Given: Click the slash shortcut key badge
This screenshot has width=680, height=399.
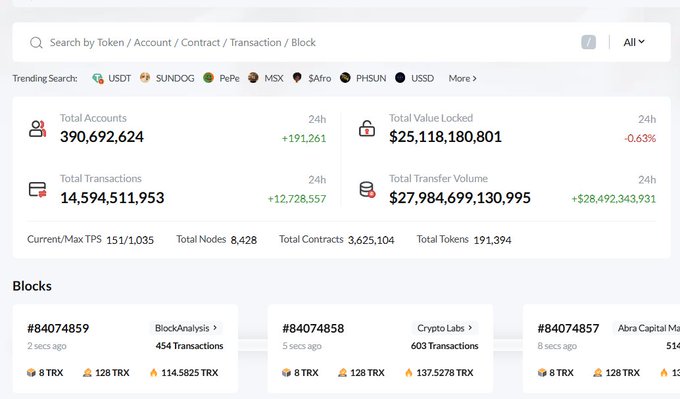Looking at the screenshot, I should 588,43.
